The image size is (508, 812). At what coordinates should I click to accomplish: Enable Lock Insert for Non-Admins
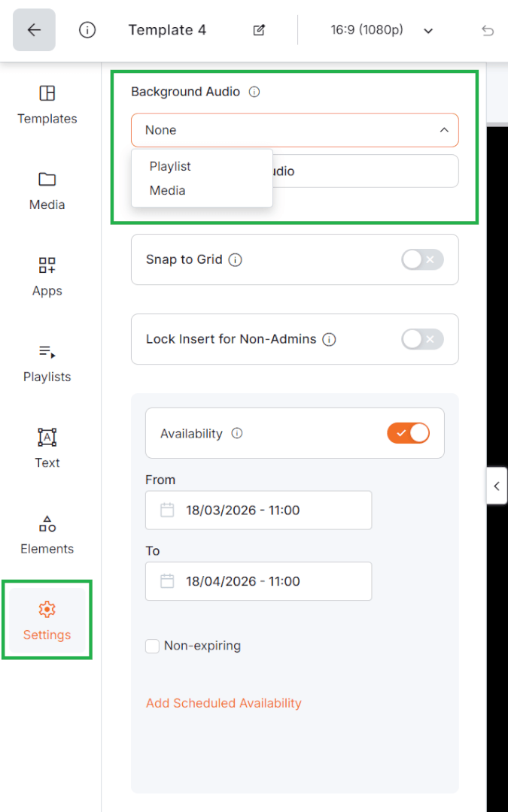pos(422,339)
